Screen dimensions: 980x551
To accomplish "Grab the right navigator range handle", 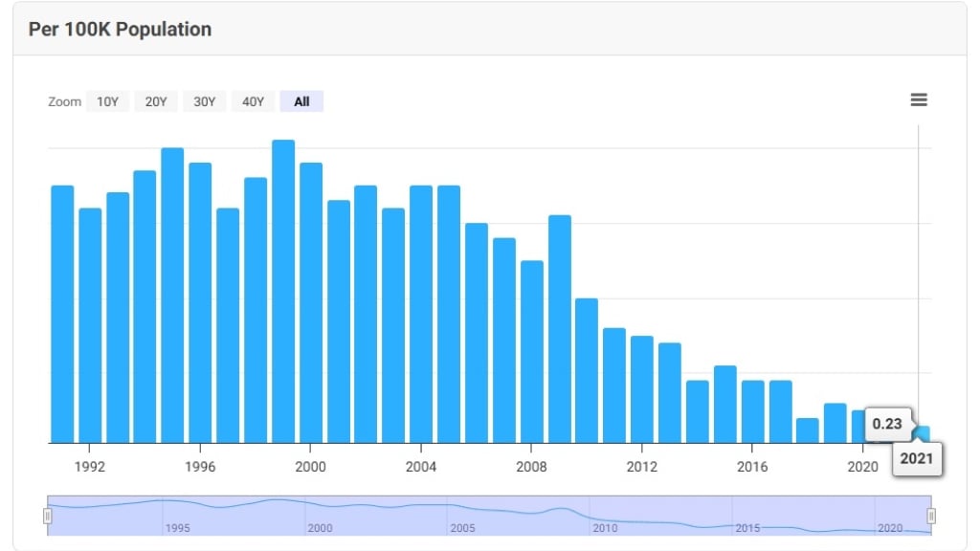I will (x=931, y=517).
